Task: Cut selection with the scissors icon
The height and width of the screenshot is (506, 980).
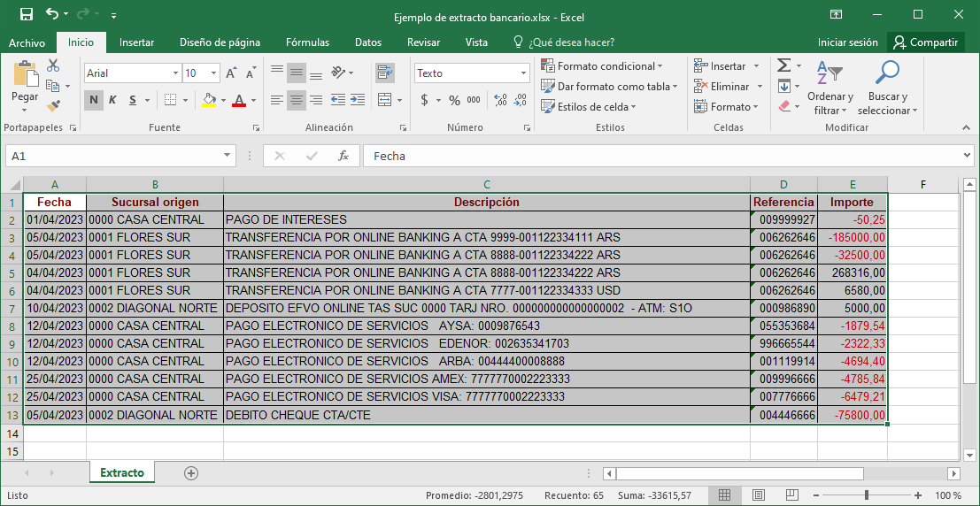Action: pyautogui.click(x=53, y=65)
